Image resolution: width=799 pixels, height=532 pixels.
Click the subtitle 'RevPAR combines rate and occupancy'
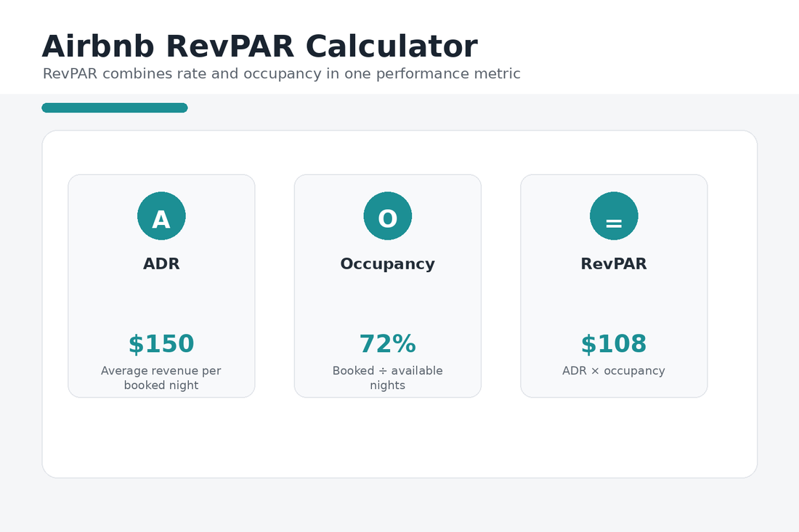click(x=281, y=74)
